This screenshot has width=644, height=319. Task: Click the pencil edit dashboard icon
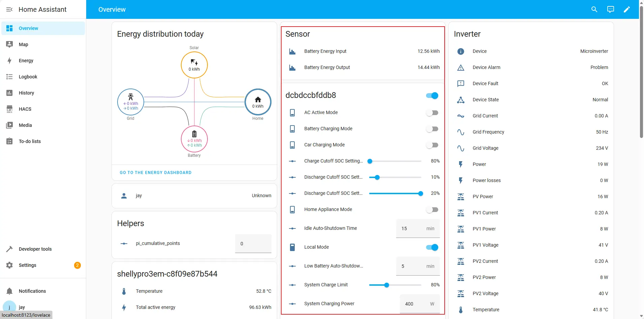[x=626, y=9]
